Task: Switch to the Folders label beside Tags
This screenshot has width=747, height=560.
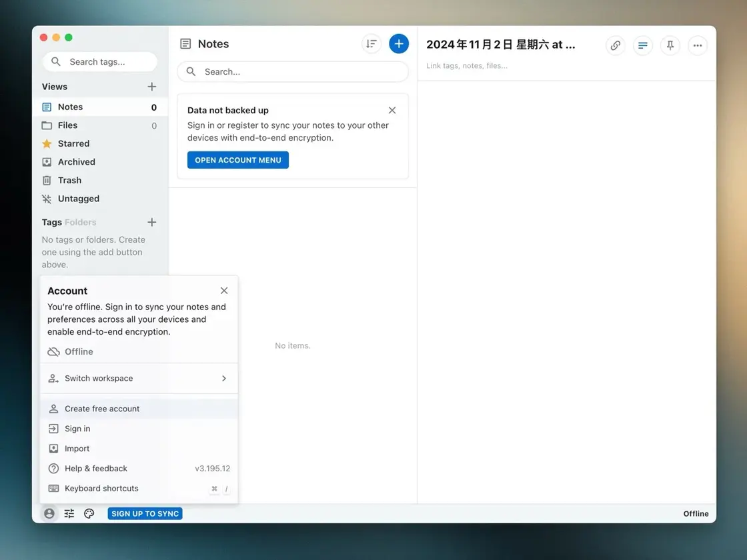Action: coord(81,222)
